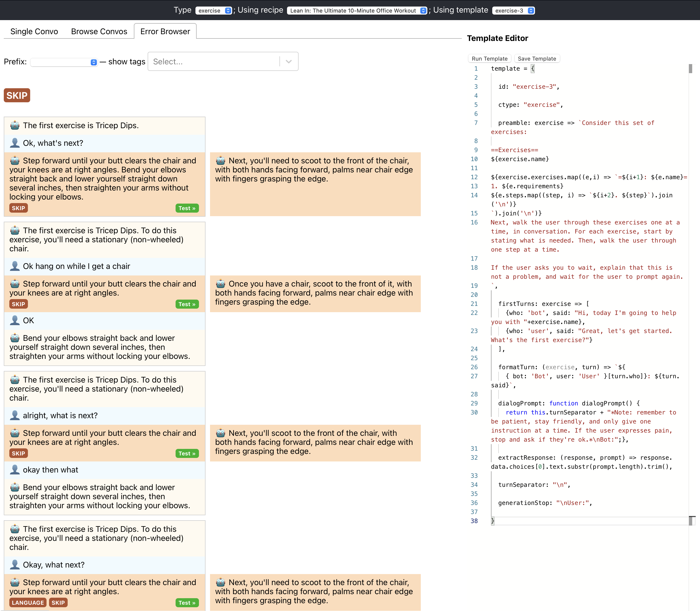The width and height of the screenshot is (700, 611).
Task: Switch to the Single Convo tab
Action: 34,31
